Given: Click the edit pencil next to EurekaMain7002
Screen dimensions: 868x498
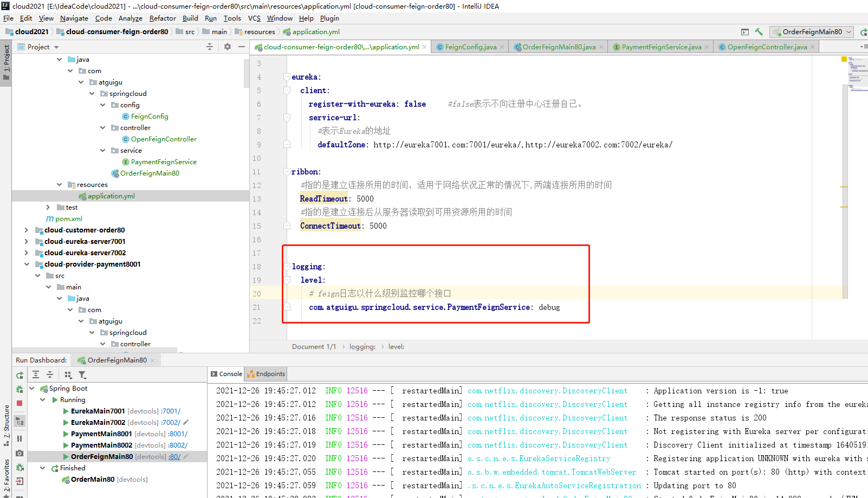Looking at the screenshot, I should point(186,422).
